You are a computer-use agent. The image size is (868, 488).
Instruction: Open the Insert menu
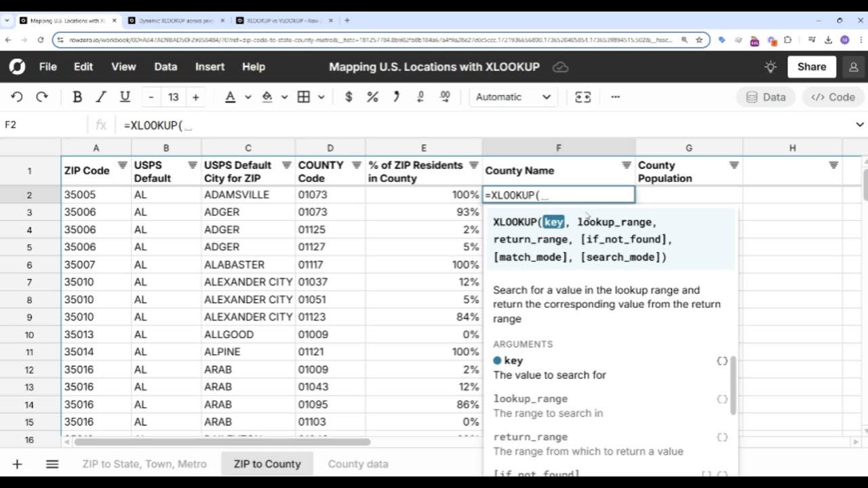point(210,66)
